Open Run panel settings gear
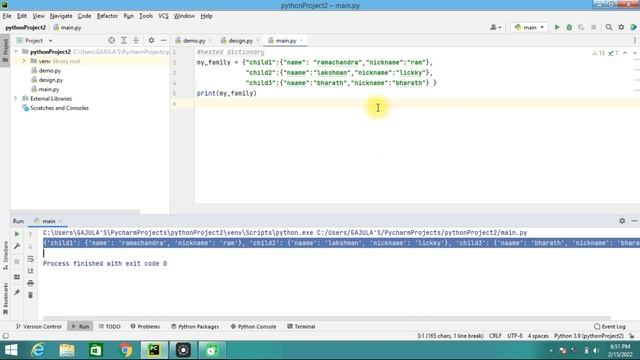The width and height of the screenshot is (640, 360). click(622, 221)
